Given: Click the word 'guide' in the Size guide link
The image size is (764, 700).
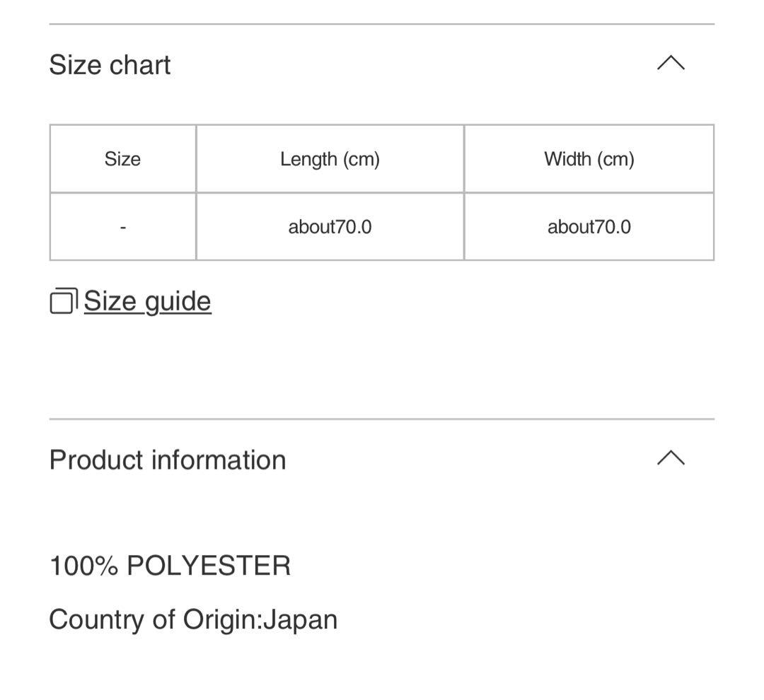Looking at the screenshot, I should coord(178,301).
